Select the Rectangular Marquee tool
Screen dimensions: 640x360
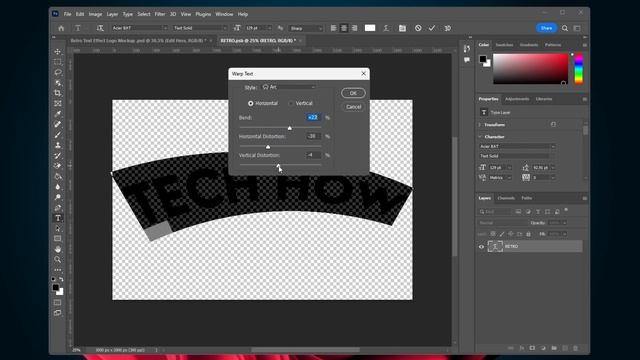click(58, 62)
